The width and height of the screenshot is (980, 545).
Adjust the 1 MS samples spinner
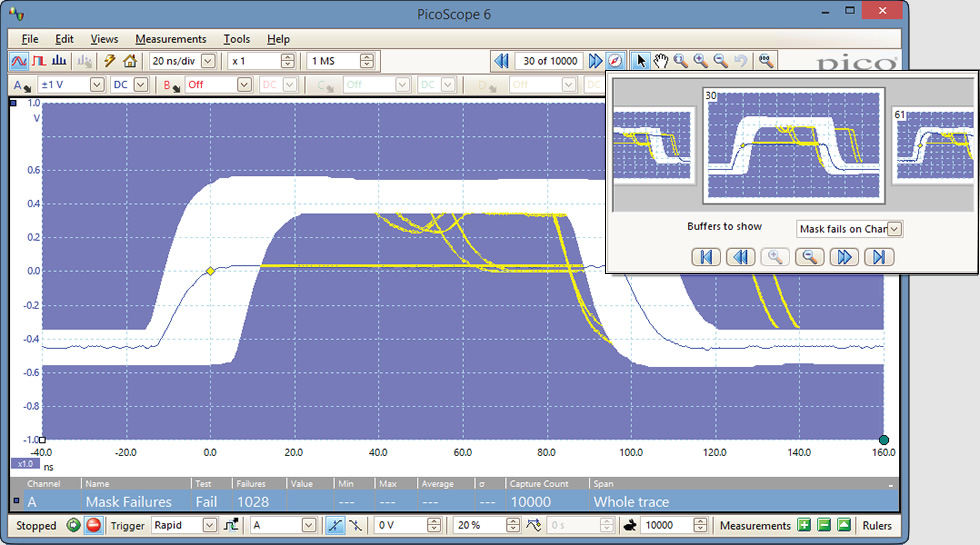pyautogui.click(x=367, y=61)
